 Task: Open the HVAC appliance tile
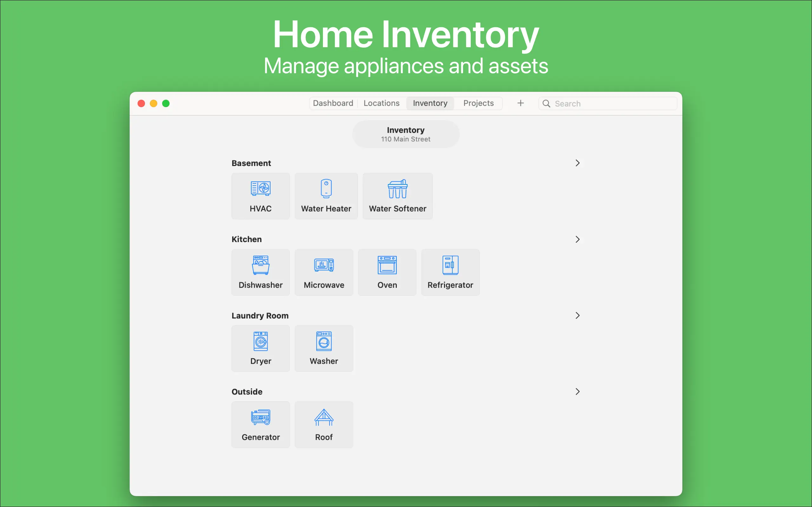tap(260, 196)
